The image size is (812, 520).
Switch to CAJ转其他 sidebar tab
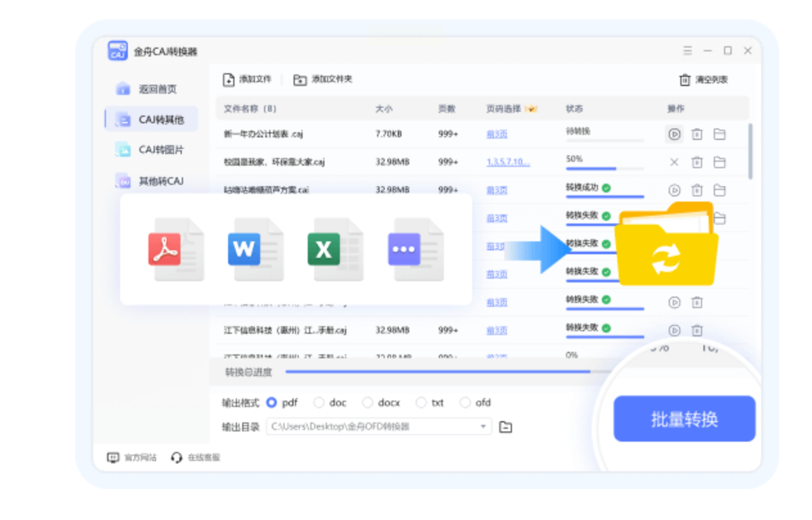[152, 119]
